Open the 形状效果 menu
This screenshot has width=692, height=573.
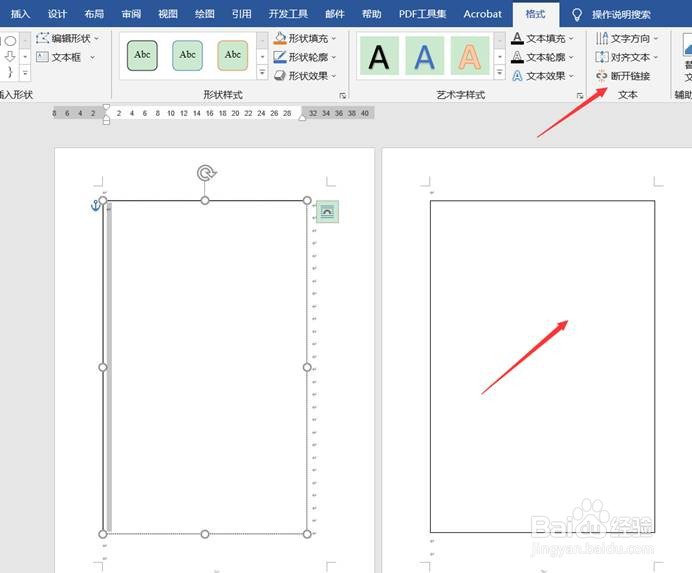pyautogui.click(x=305, y=75)
